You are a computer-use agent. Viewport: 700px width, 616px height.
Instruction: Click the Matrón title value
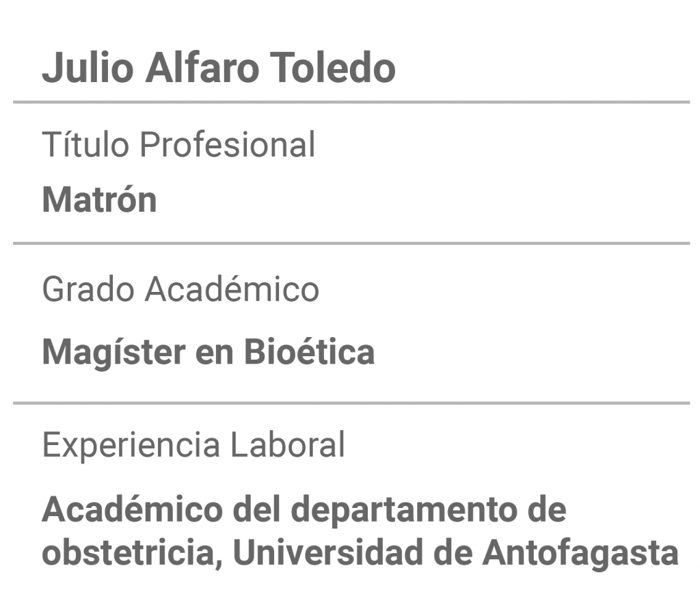[99, 199]
